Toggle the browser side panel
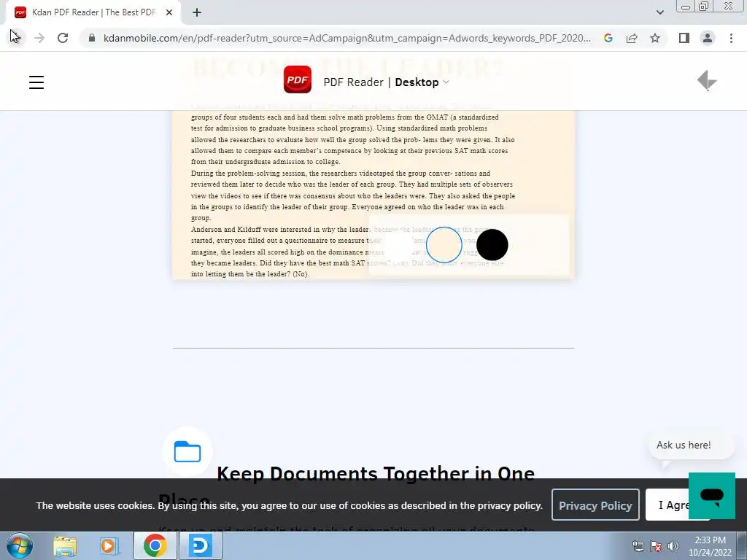 point(684,38)
